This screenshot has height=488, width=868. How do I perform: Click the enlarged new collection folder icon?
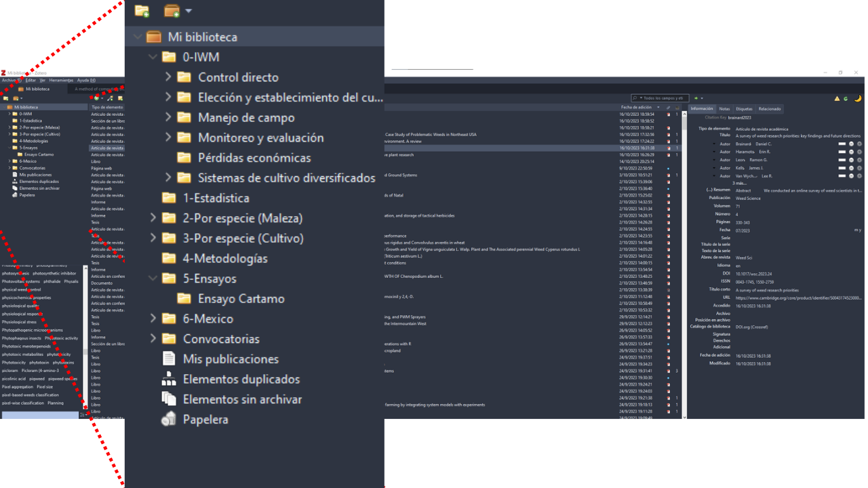[x=142, y=11]
